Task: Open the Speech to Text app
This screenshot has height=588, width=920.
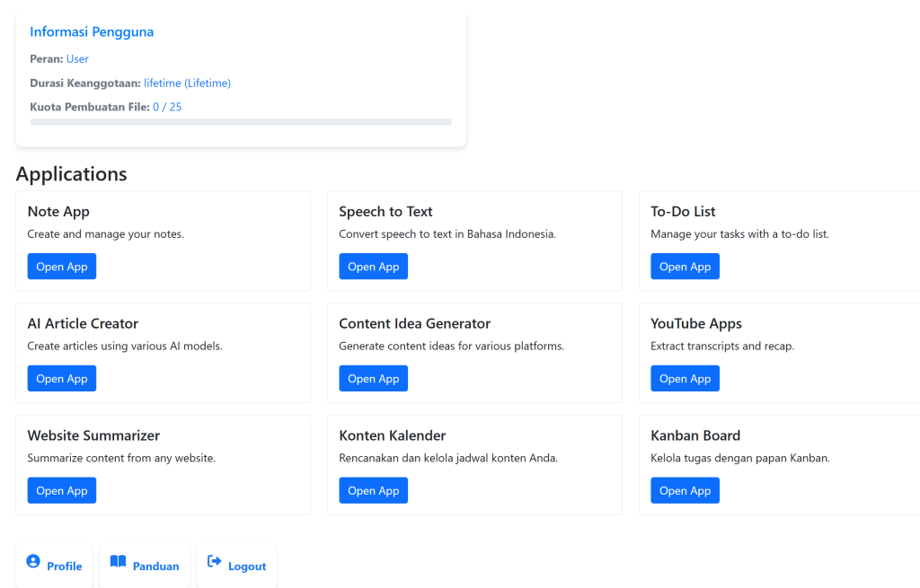Action: pyautogui.click(x=373, y=267)
